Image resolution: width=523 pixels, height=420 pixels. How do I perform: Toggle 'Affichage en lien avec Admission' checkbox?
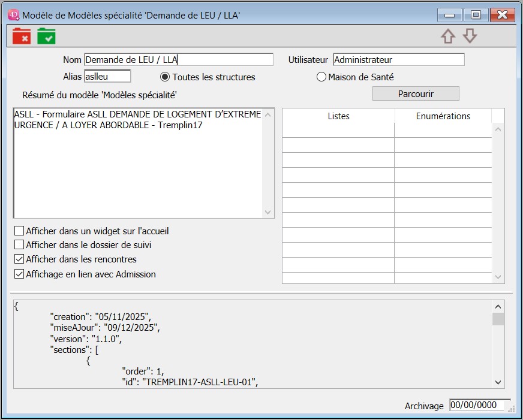pyautogui.click(x=19, y=274)
